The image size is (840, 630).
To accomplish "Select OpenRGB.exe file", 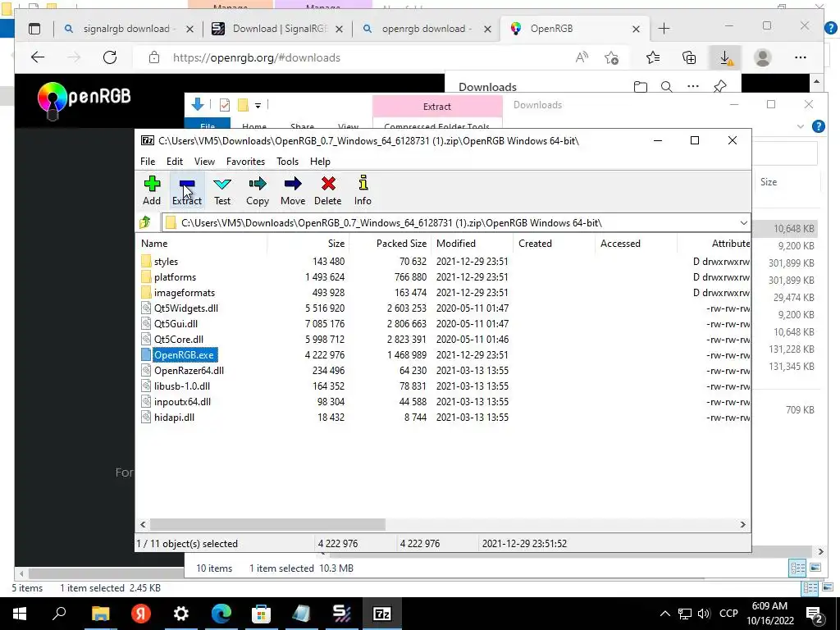I will pos(185,354).
